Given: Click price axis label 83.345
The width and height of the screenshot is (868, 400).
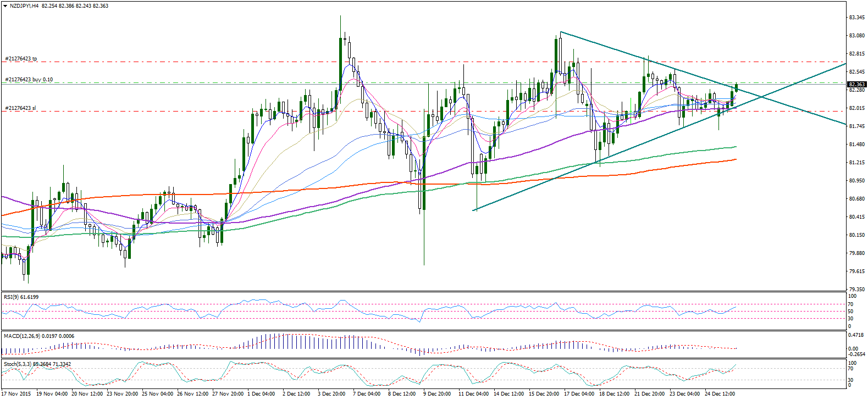Looking at the screenshot, I should 856,18.
